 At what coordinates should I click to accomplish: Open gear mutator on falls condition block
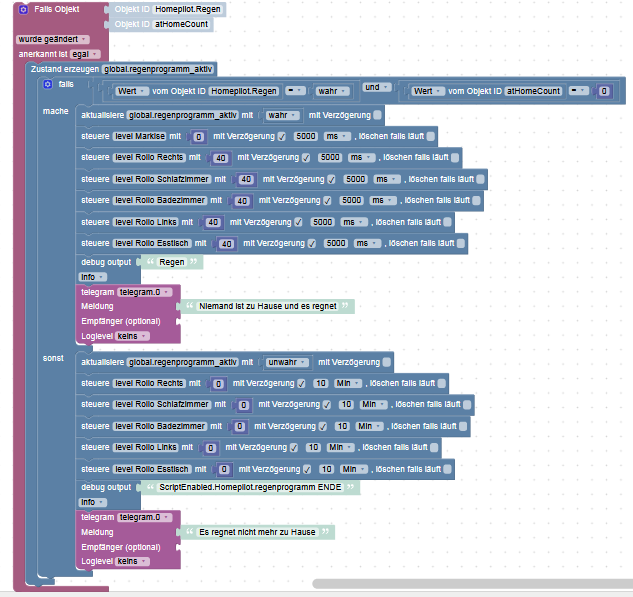click(48, 84)
